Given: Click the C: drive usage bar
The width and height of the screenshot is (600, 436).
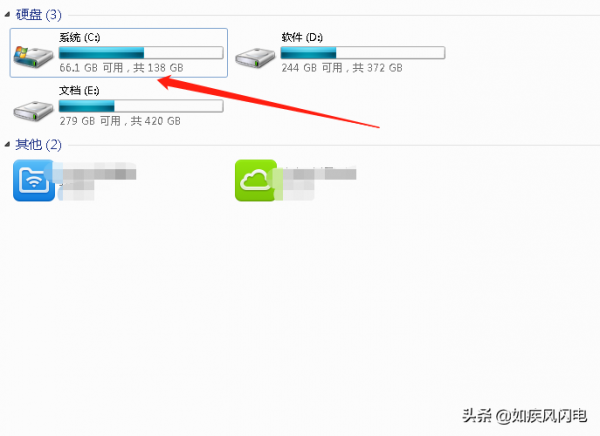Looking at the screenshot, I should [x=141, y=52].
